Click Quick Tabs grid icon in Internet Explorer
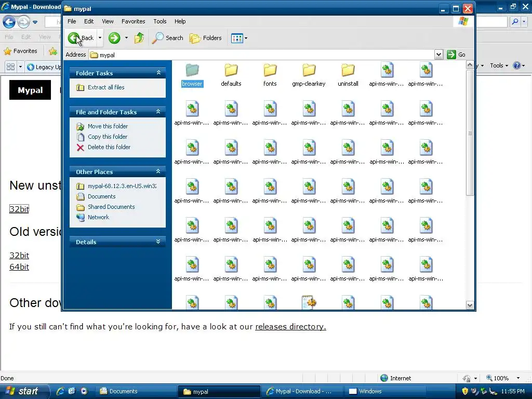This screenshot has height=399, width=532. click(x=10, y=66)
